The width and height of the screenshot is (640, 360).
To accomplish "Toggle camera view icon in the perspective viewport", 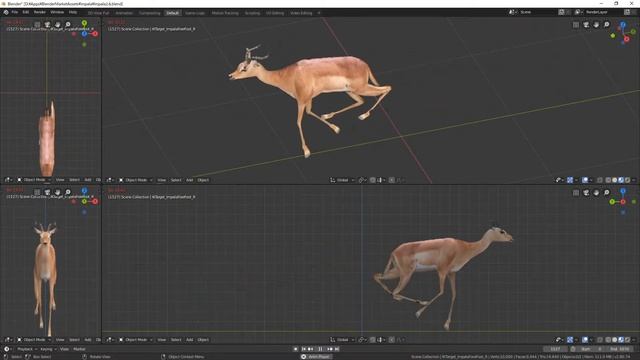I will (x=586, y=25).
